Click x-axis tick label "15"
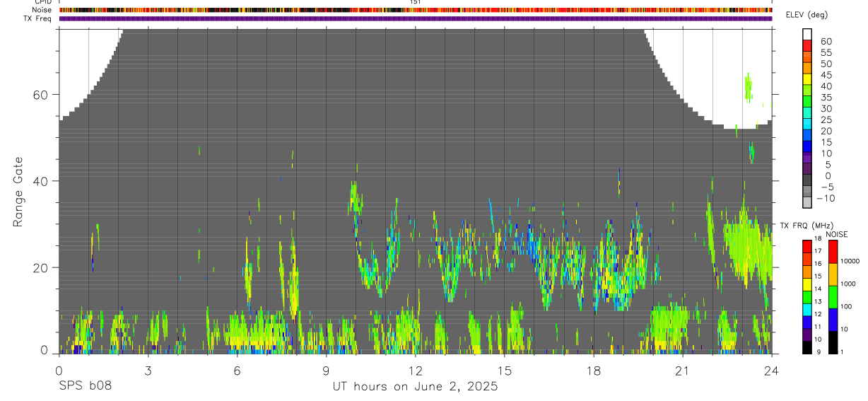Screen dimensions: 868x401 point(504,370)
